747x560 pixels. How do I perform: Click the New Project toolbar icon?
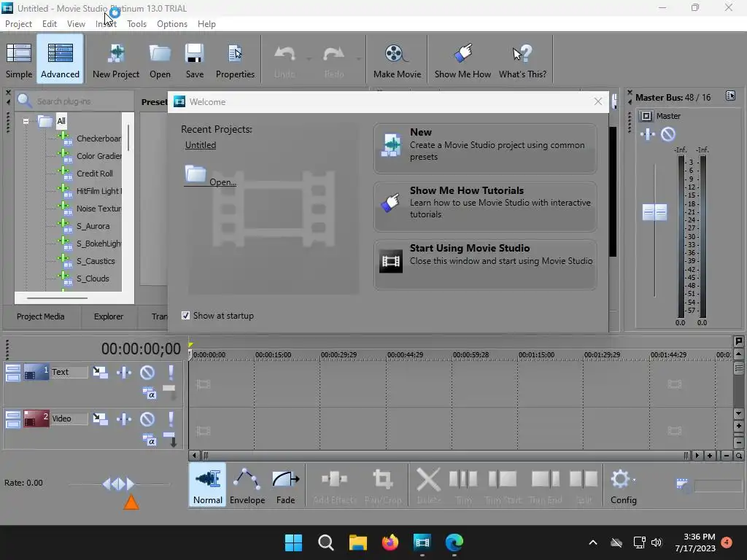pos(116,60)
